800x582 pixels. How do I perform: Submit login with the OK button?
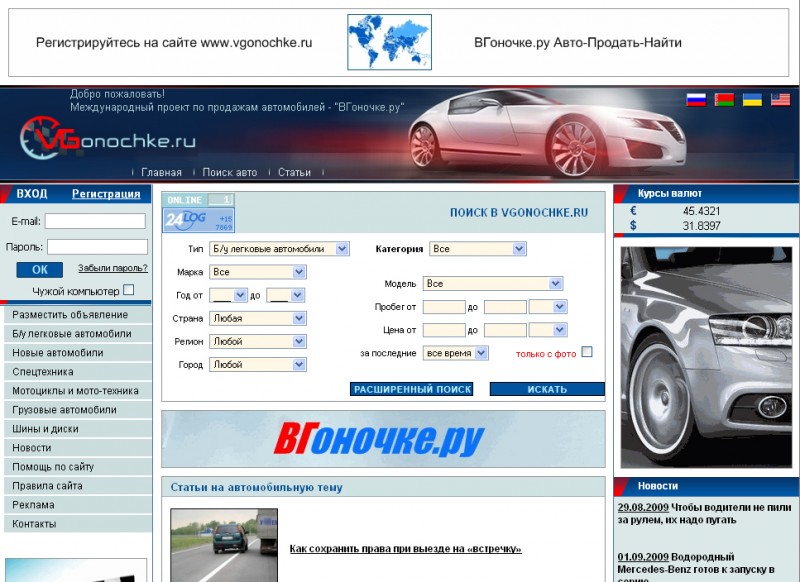point(39,270)
